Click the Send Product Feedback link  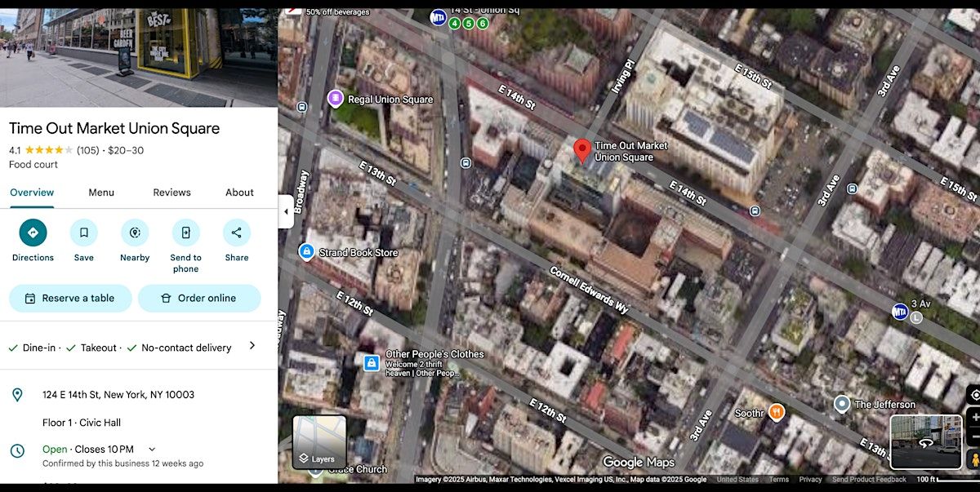[x=869, y=480]
